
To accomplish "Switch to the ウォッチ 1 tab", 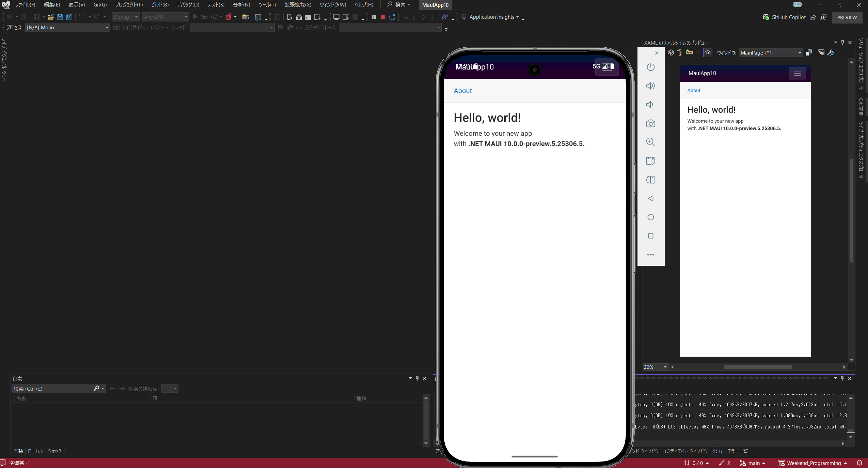I will pyautogui.click(x=57, y=451).
